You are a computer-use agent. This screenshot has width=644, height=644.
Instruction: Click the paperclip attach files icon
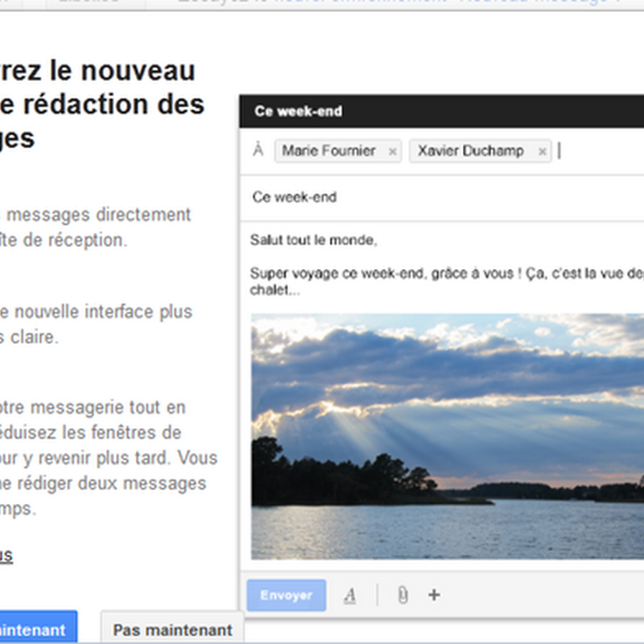pyautogui.click(x=403, y=595)
